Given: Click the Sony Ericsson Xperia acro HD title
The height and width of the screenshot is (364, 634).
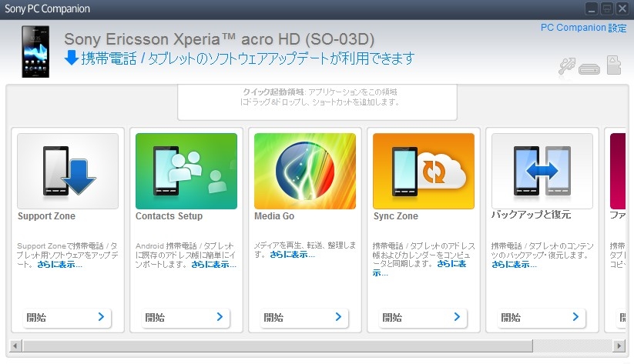Looking at the screenshot, I should click(x=219, y=39).
